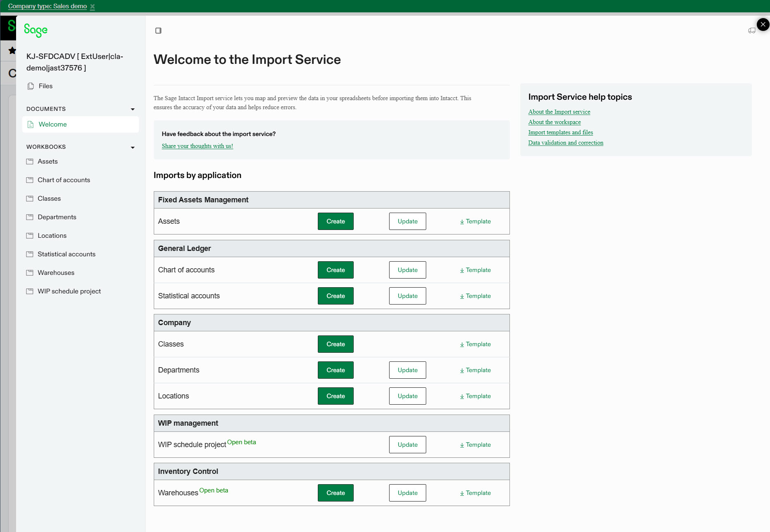The height and width of the screenshot is (532, 770).
Task: Open the Files section via its file icon
Action: pyautogui.click(x=31, y=86)
